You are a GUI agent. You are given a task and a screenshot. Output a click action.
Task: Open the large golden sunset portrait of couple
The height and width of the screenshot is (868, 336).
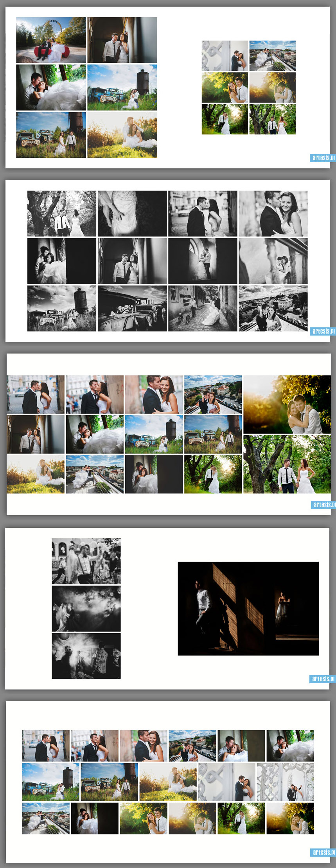(x=287, y=405)
